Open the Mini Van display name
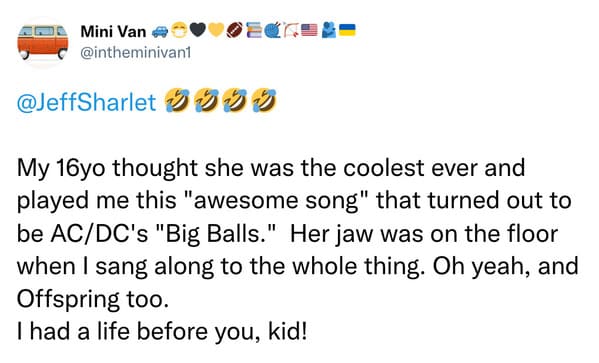The image size is (599, 363). click(113, 31)
